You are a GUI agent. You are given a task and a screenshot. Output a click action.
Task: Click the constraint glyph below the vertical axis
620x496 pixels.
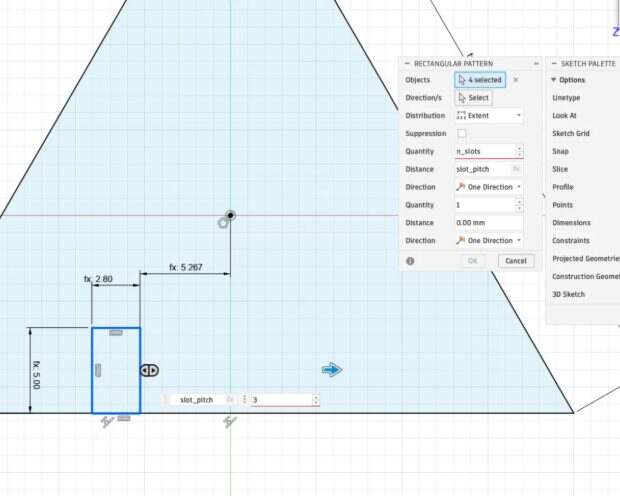[x=230, y=422]
